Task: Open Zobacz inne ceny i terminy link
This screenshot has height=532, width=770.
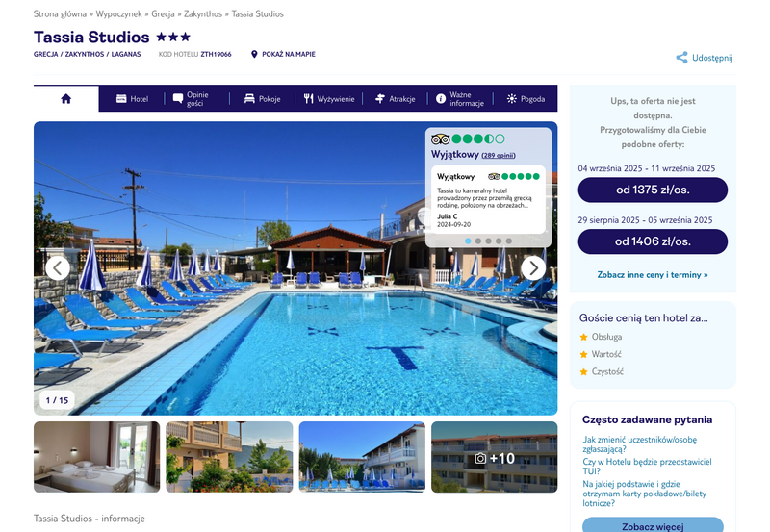Action: click(653, 275)
